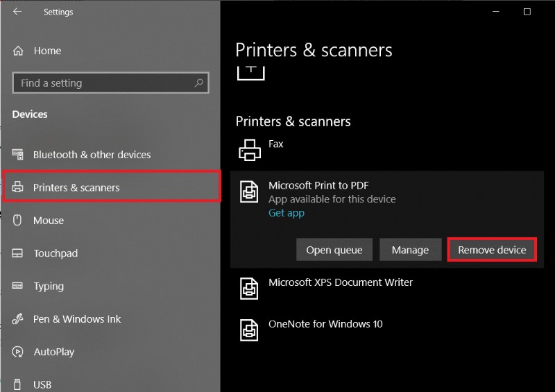The height and width of the screenshot is (392, 555).
Task: Click the Microsoft Print to PDF icon
Action: pos(249,191)
